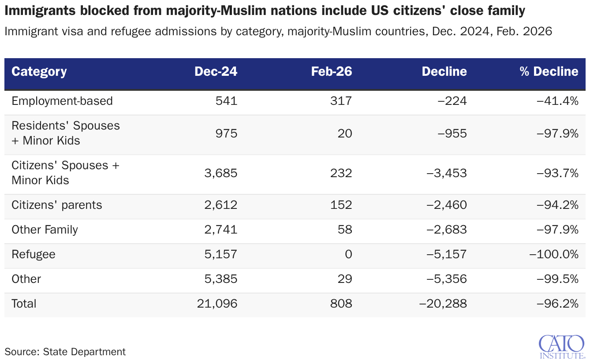Click the subtitle about immigrant visa admissions
The image size is (590, 364).
point(279,31)
